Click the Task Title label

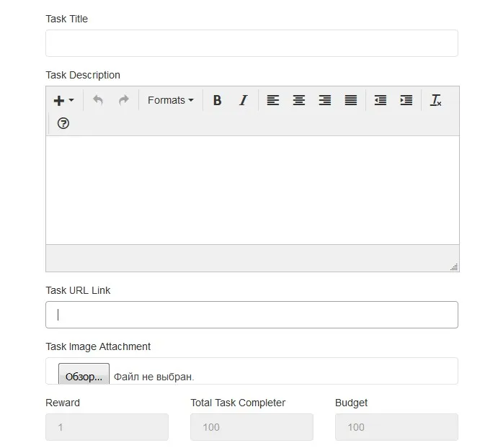(67, 19)
